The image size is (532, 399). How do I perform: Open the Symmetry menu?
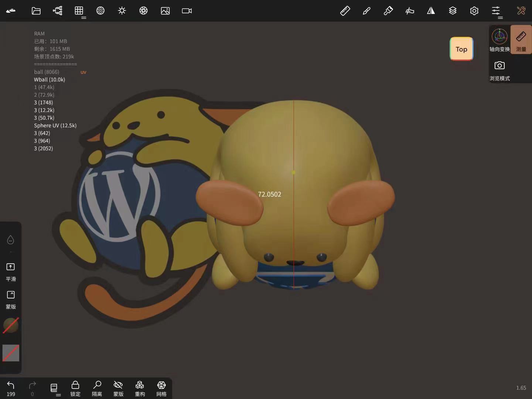pyautogui.click(x=431, y=11)
